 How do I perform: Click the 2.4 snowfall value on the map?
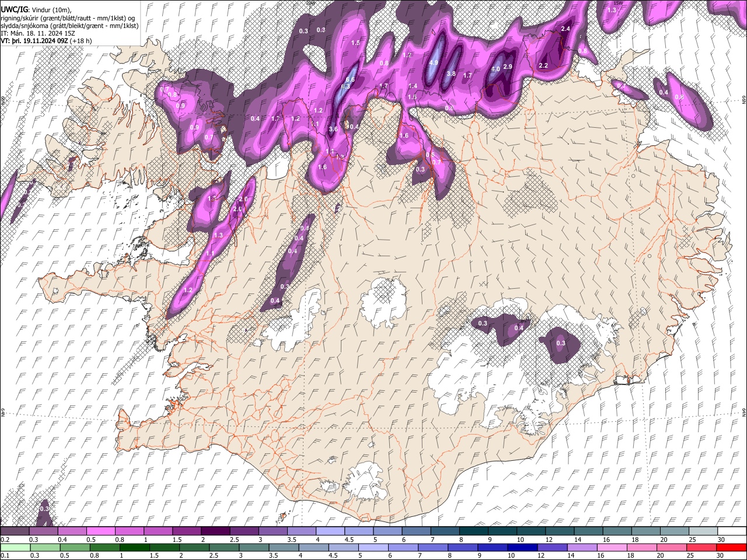point(566,29)
